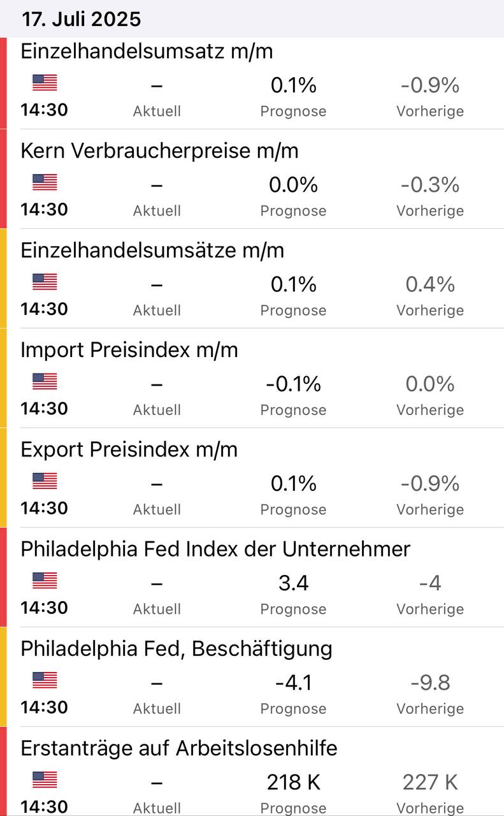Tap the -4.1 forecast value
Screen dimensions: 504x816
click(293, 682)
